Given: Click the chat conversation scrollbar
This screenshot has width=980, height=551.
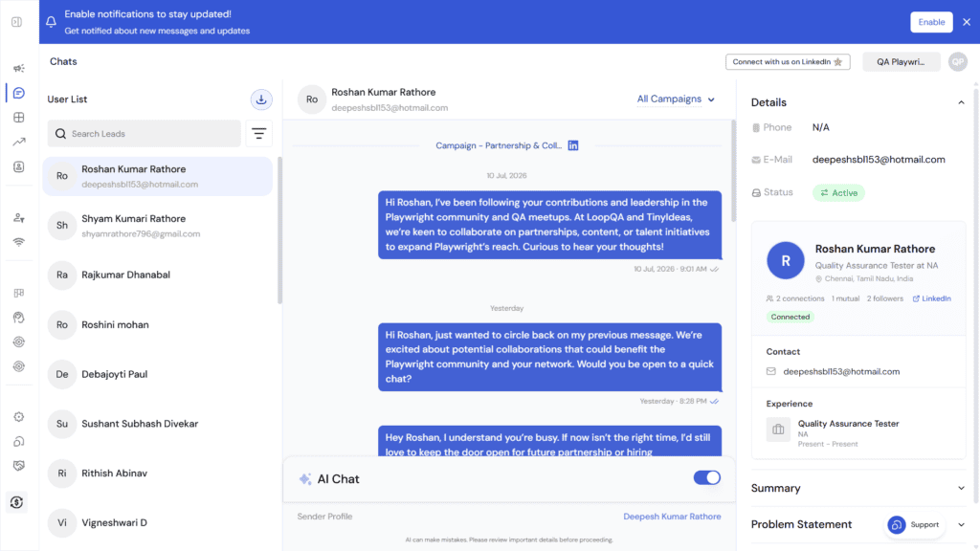Looking at the screenshot, I should 733,170.
